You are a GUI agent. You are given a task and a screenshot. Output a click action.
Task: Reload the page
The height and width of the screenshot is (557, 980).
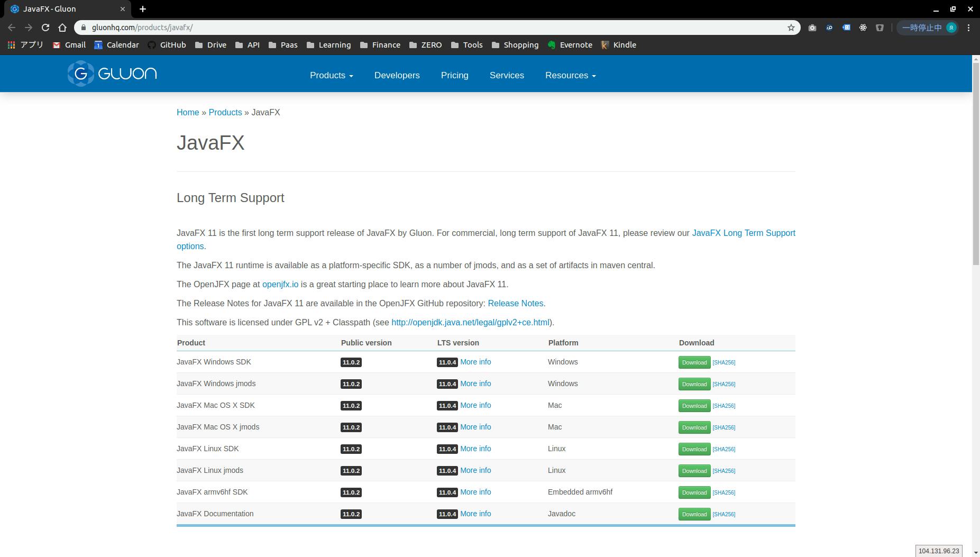(x=45, y=28)
